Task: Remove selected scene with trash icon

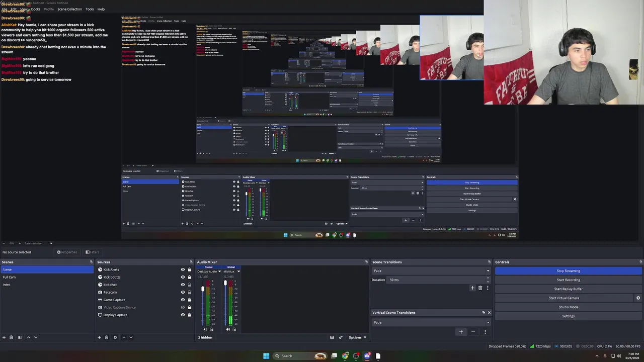Action: coord(11,337)
